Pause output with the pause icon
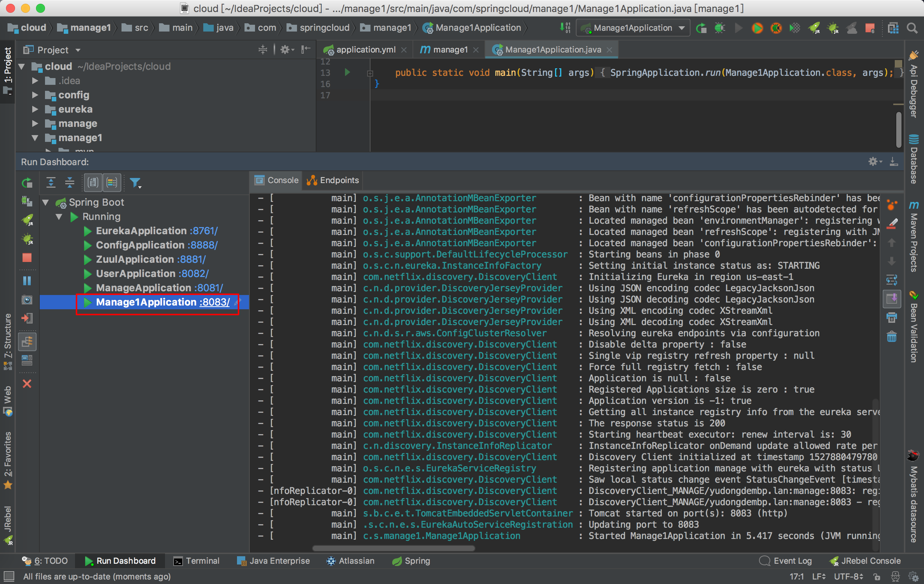The width and height of the screenshot is (924, 584). click(x=27, y=281)
